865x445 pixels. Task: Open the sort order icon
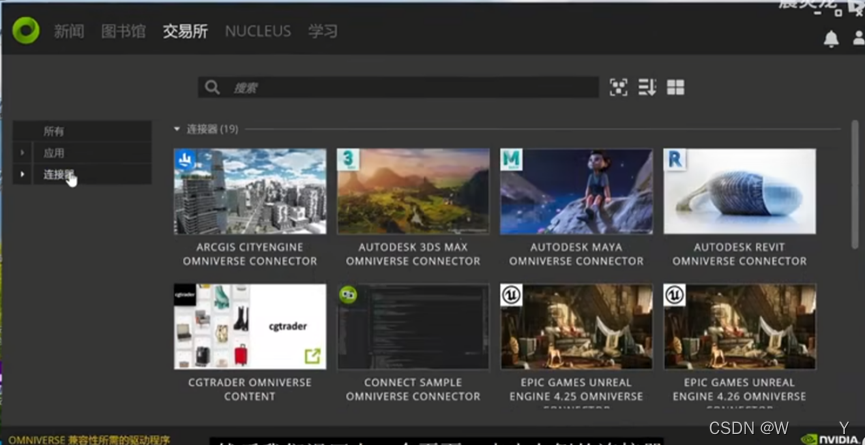point(647,87)
